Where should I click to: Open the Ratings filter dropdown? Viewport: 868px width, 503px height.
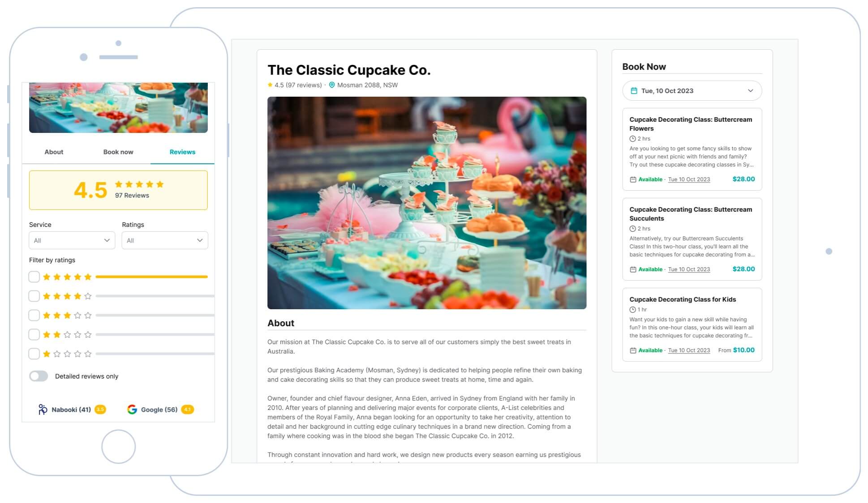pyautogui.click(x=164, y=240)
